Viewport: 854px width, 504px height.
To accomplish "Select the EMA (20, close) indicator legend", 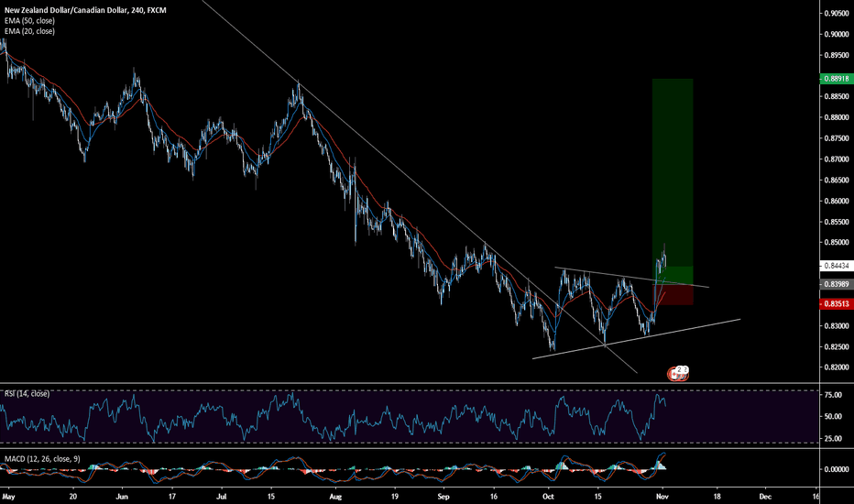I will coord(29,30).
